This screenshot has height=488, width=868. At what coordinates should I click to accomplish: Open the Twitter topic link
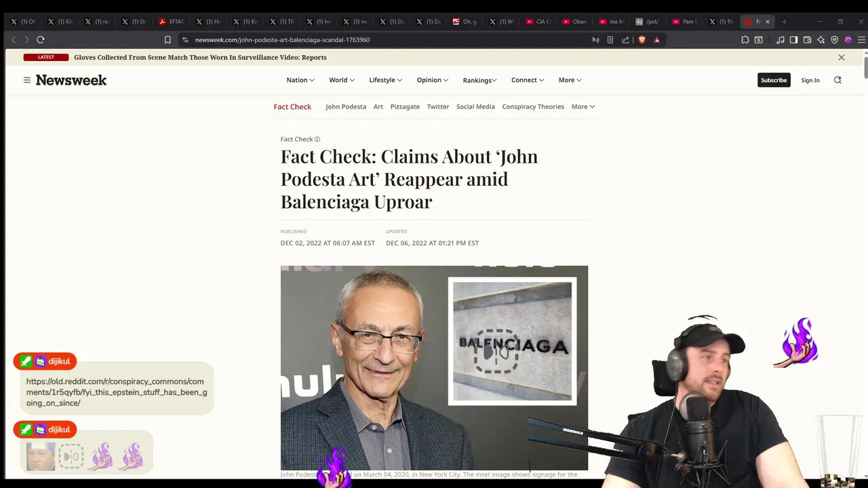click(438, 106)
